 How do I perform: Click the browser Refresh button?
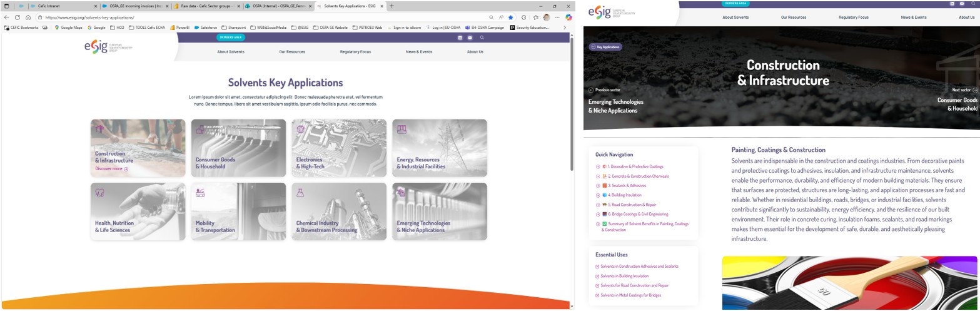[18, 18]
